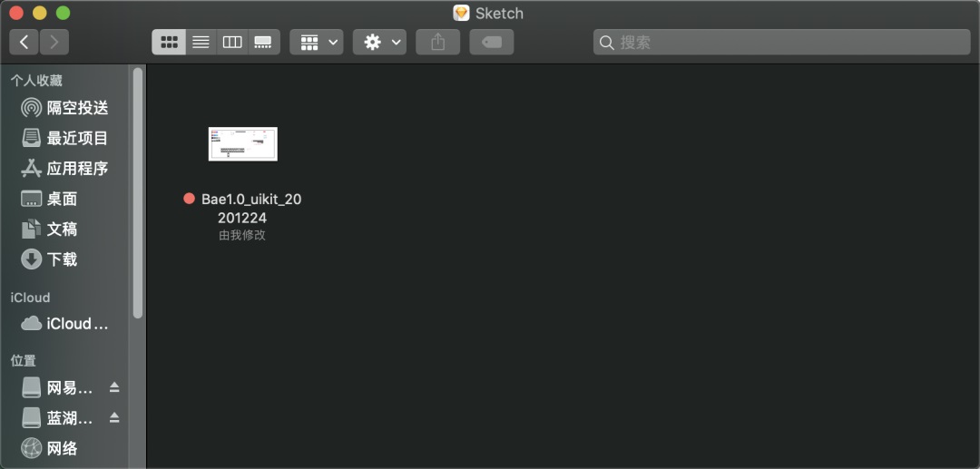Switch to icon view mode
The image size is (980, 469).
point(169,42)
